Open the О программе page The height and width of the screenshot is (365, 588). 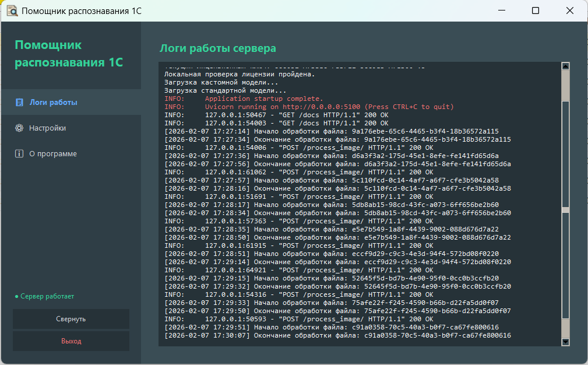[x=71, y=154]
